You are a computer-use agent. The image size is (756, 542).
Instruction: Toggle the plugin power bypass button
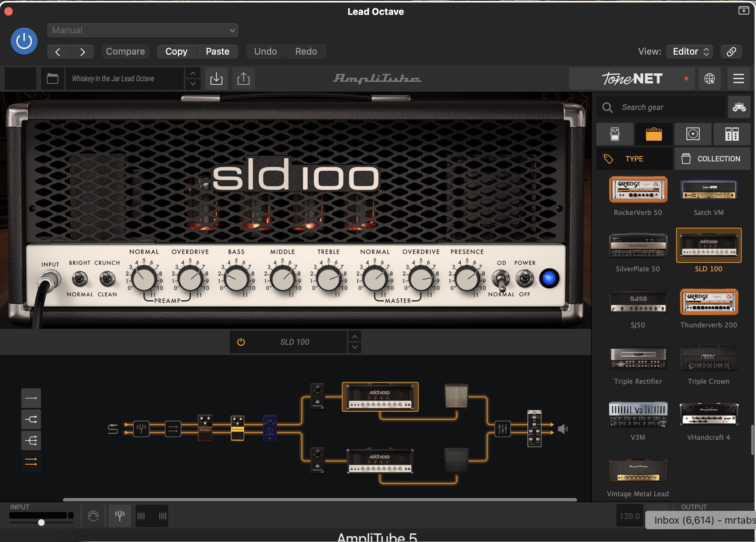click(24, 41)
